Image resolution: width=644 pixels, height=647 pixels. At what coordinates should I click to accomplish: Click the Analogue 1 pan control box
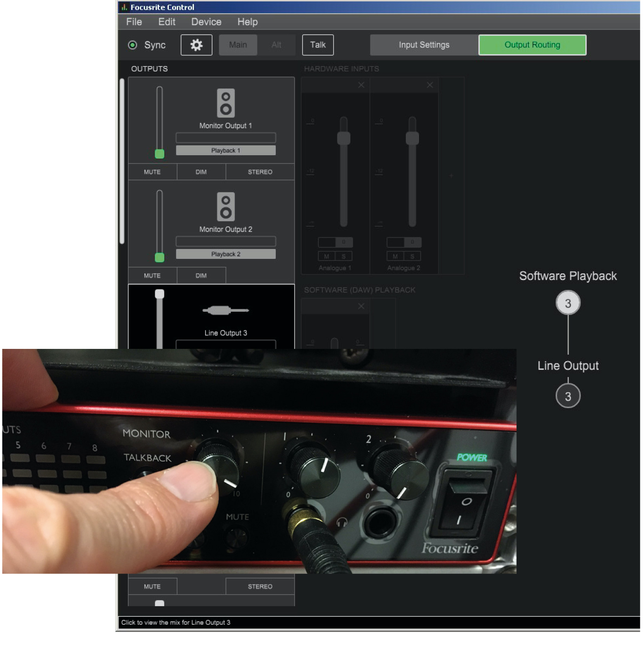point(335,242)
